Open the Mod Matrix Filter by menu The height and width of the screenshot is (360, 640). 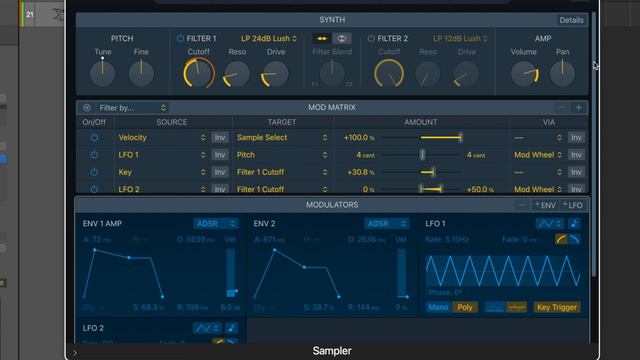tap(133, 108)
